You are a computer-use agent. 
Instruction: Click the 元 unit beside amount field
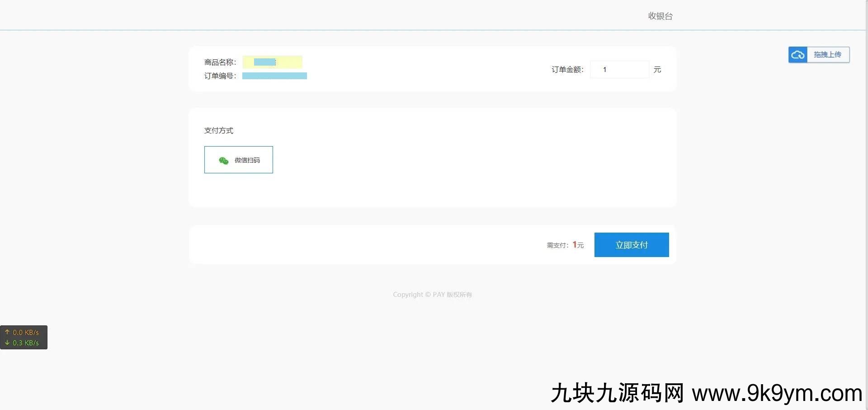tap(657, 70)
